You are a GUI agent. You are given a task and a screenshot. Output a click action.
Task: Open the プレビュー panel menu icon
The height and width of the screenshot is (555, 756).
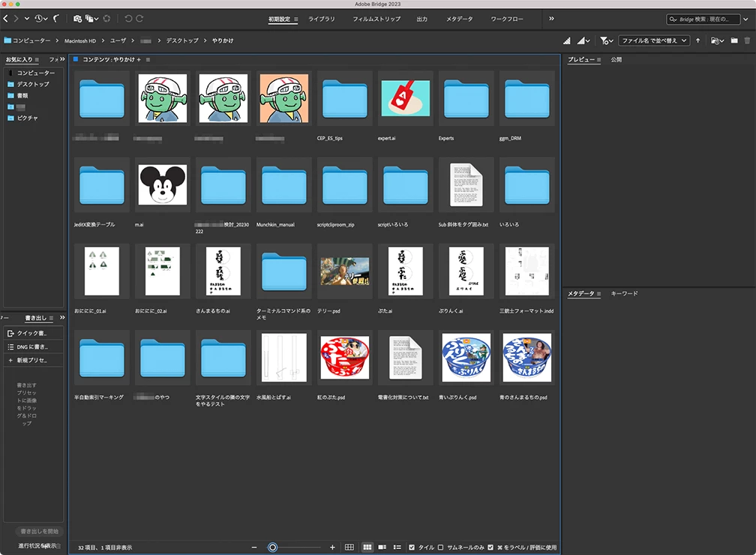click(598, 60)
